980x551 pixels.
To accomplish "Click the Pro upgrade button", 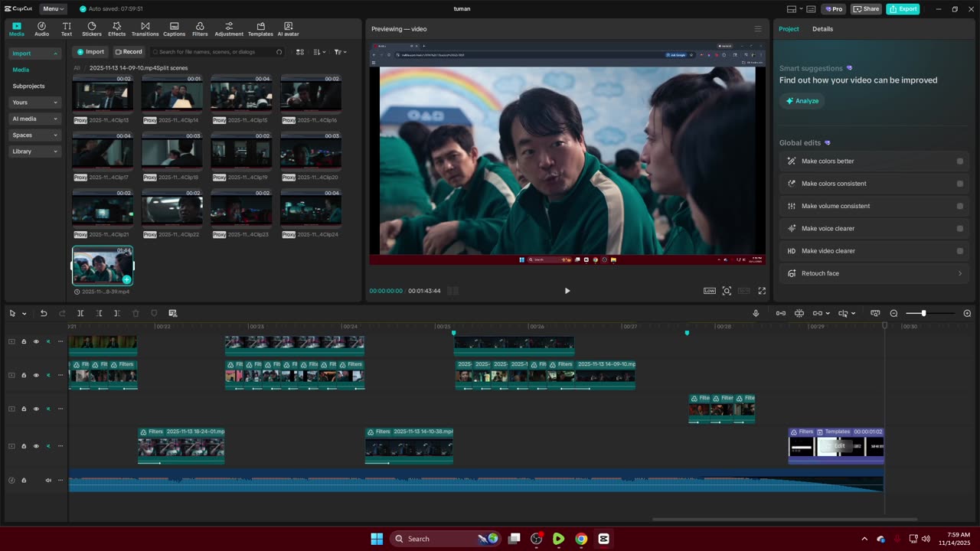I will tap(833, 9).
